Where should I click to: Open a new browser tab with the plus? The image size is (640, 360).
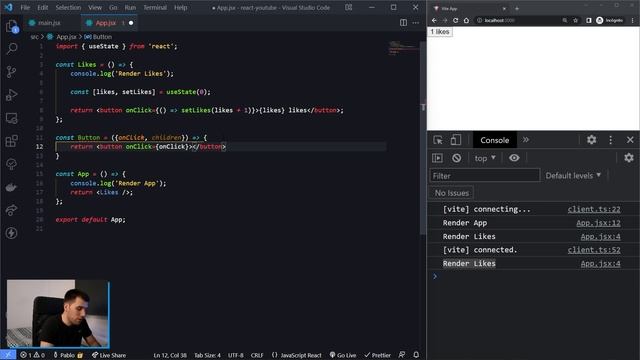click(x=517, y=8)
